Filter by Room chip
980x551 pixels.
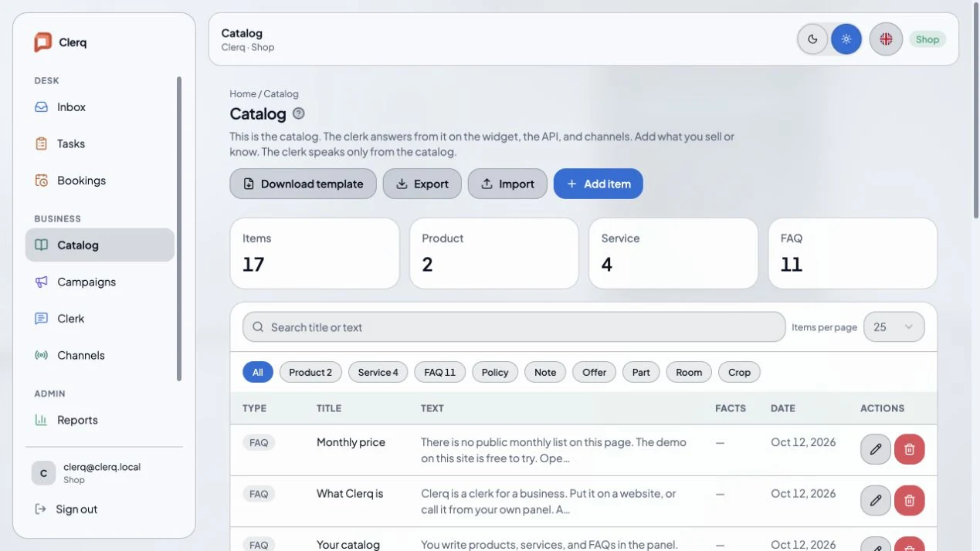coord(689,372)
